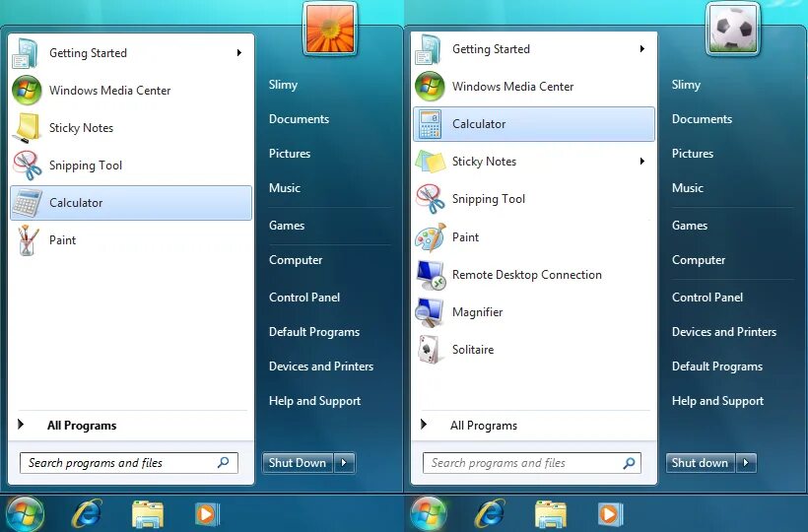This screenshot has width=808, height=532.
Task: Click the soccer ball user picture
Action: point(733,29)
